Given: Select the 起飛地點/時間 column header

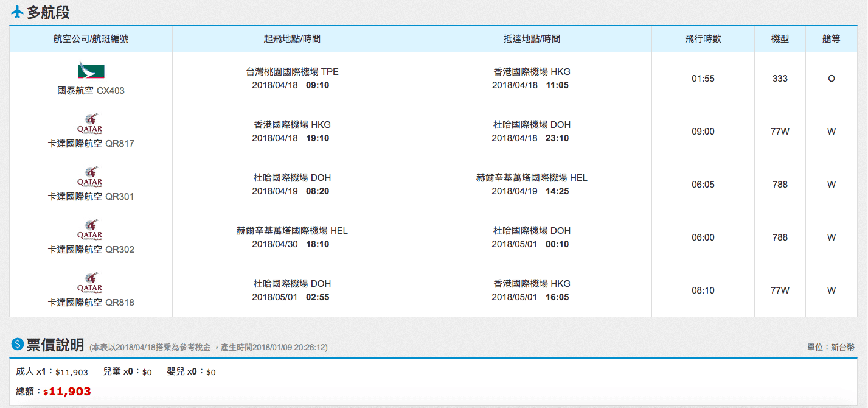Looking at the screenshot, I should pyautogui.click(x=292, y=39).
